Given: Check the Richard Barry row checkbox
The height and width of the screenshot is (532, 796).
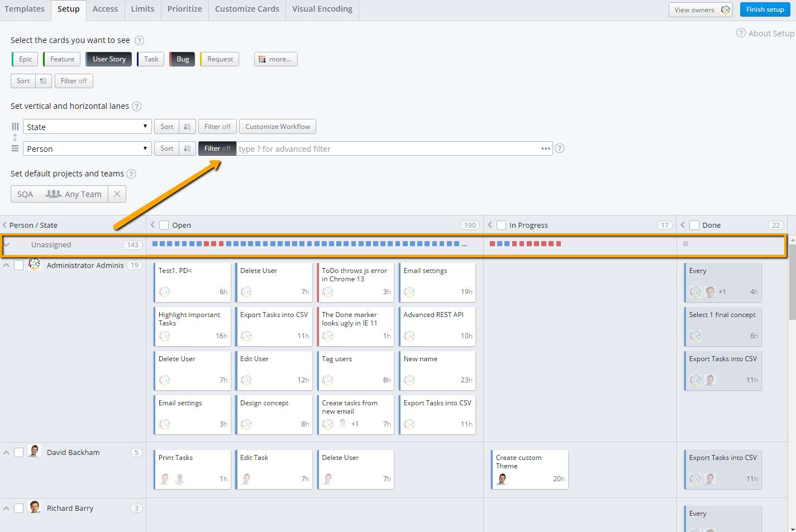Looking at the screenshot, I should click(18, 508).
